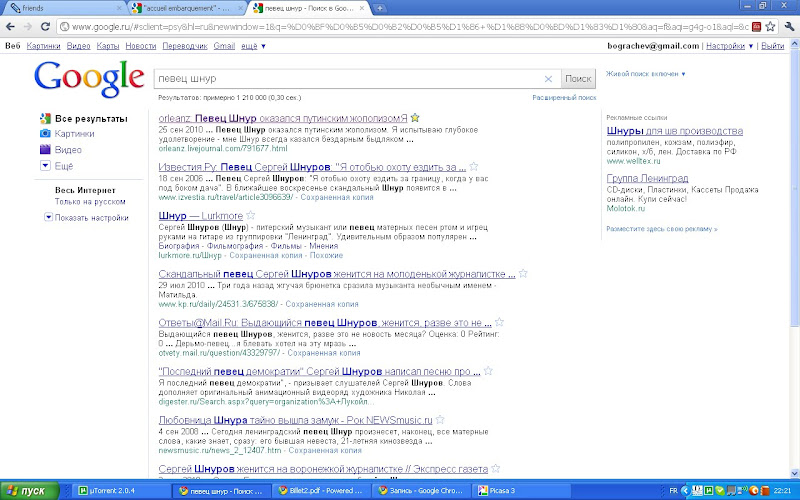
Task: Open Живой поиск включен dropdown
Action: pos(645,74)
